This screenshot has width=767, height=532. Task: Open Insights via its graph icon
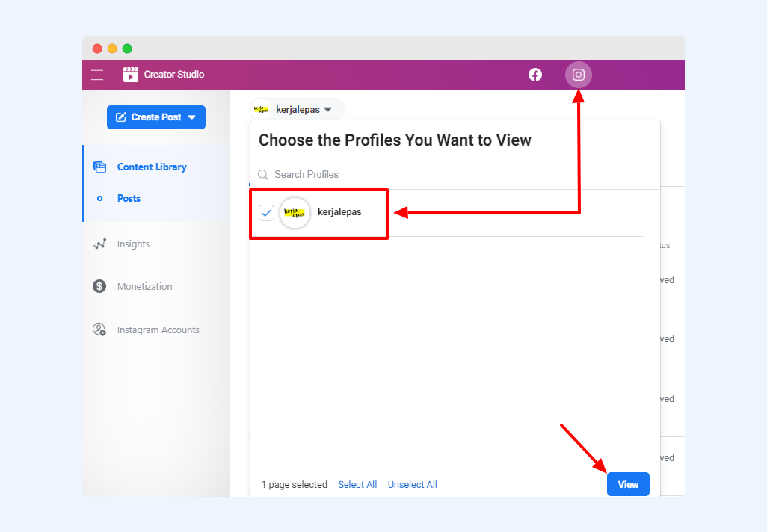click(x=99, y=244)
